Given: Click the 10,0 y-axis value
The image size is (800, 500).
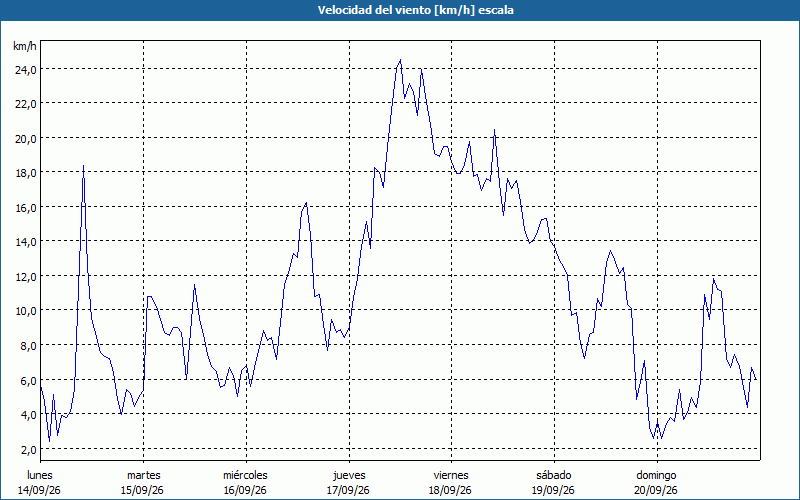Looking at the screenshot, I should click(25, 311).
